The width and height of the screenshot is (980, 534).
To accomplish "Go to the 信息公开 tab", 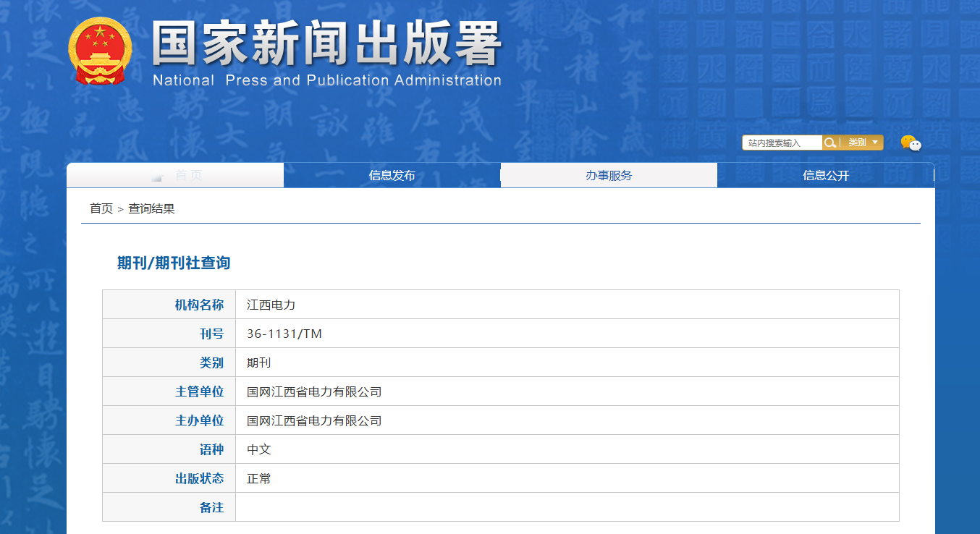I will [826, 176].
